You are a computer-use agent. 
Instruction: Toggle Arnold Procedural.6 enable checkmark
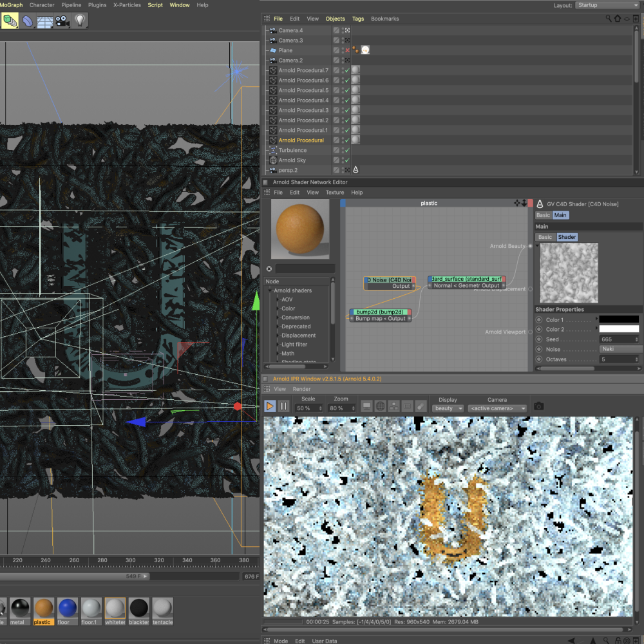tap(348, 80)
